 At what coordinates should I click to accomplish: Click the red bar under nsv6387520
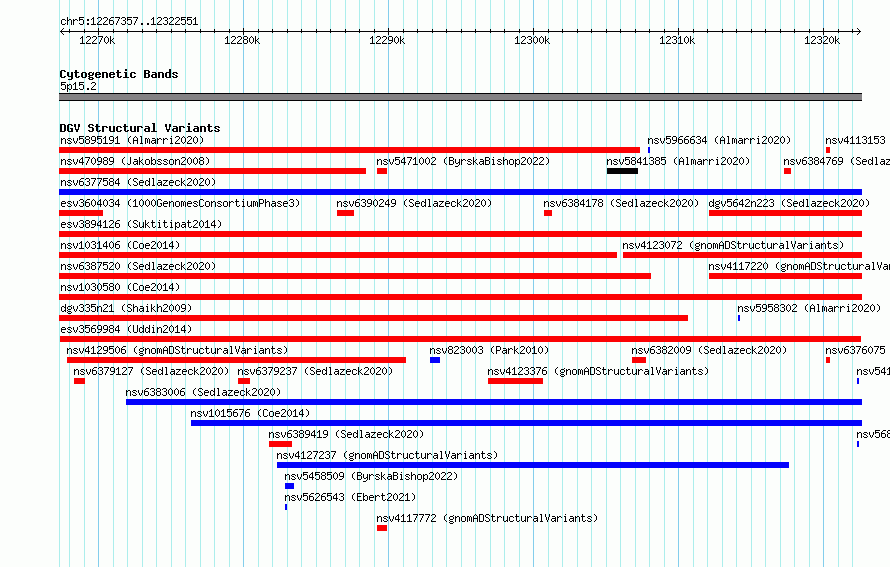(x=355, y=276)
